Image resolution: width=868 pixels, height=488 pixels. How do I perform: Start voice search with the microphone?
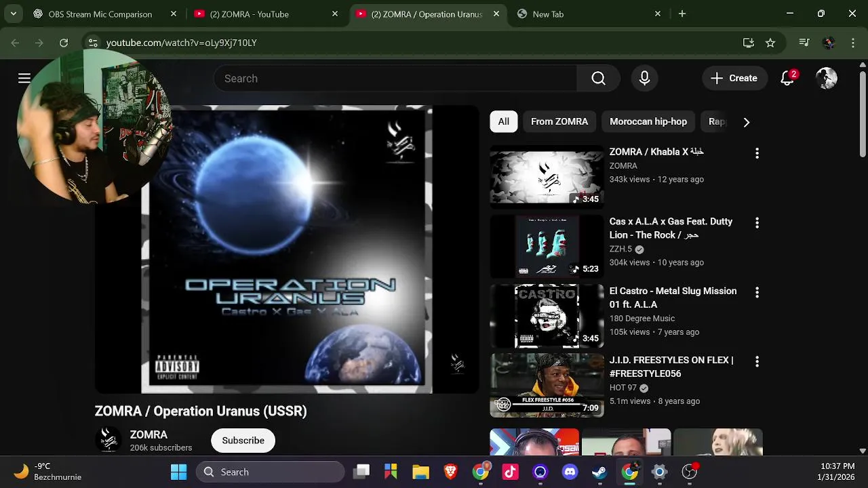pyautogui.click(x=644, y=79)
